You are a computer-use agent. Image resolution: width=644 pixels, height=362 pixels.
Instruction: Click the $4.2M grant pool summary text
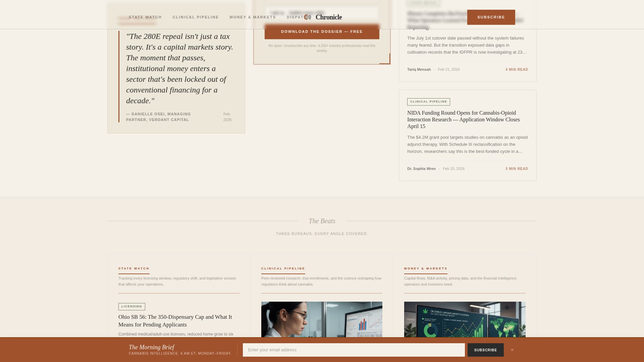(467, 144)
